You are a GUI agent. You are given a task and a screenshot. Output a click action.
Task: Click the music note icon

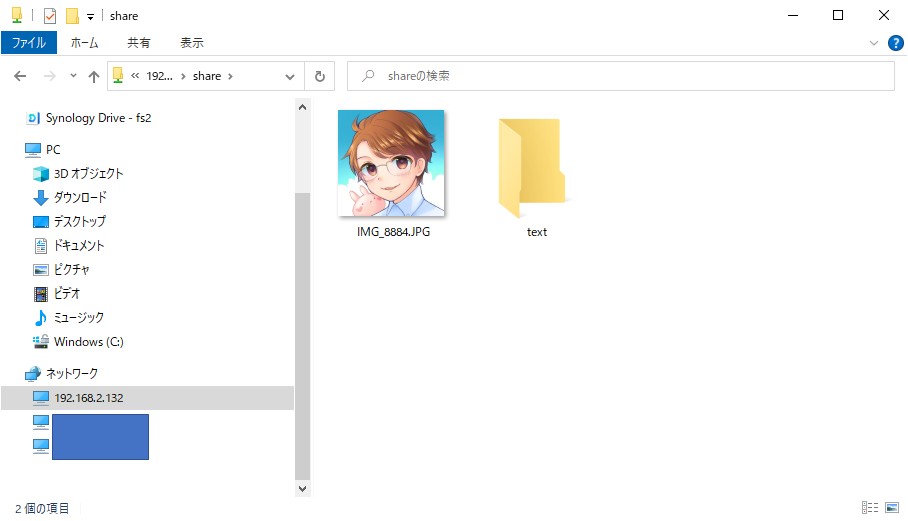click(41, 318)
